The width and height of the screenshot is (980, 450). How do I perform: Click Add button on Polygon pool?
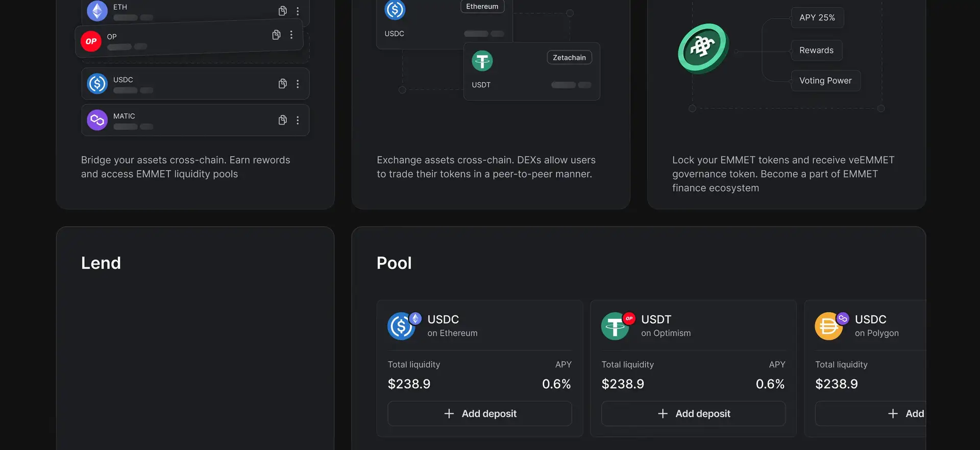[x=906, y=414]
